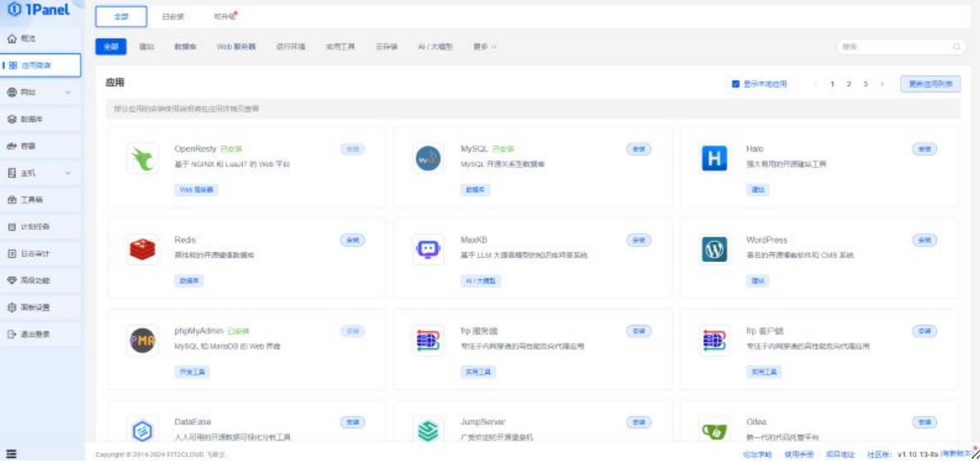The image size is (980, 463).
Task: Switch to the 已安装 tab
Action: [173, 16]
